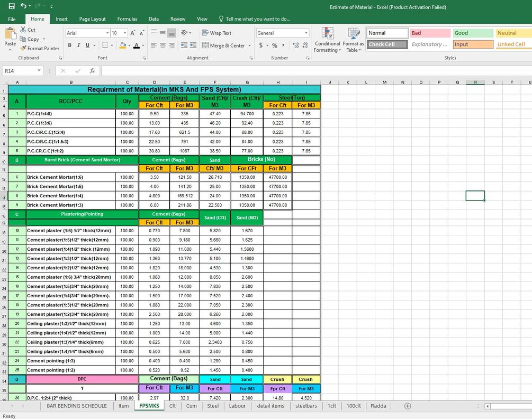Align text right icon
The width and height of the screenshot is (532, 419).
172,45
